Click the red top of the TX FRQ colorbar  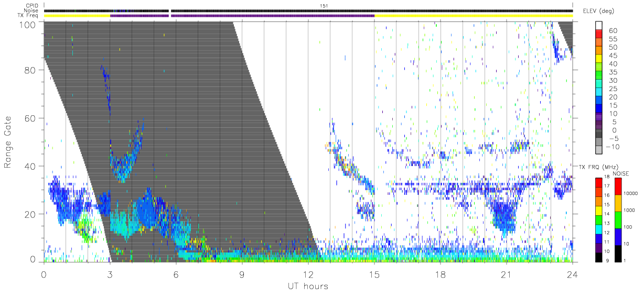coord(599,182)
